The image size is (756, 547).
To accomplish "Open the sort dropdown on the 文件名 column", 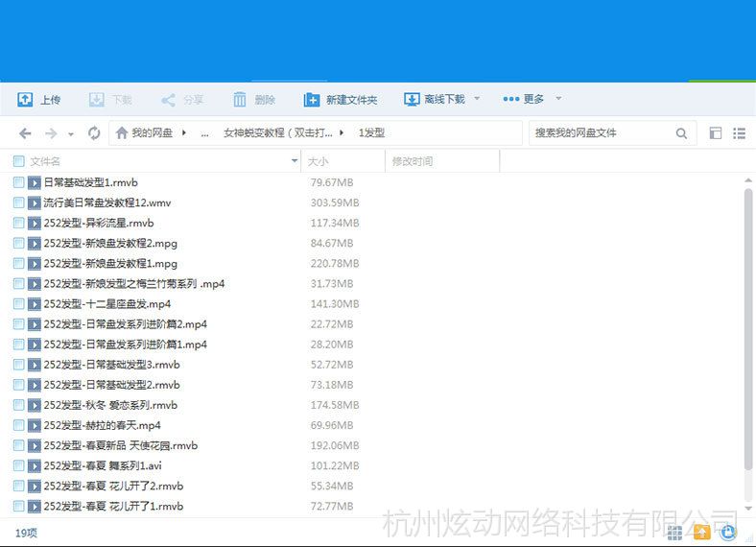I will [x=295, y=161].
